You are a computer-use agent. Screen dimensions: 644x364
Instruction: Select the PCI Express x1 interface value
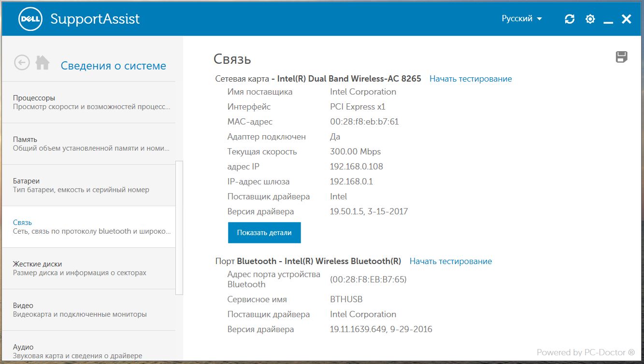358,107
